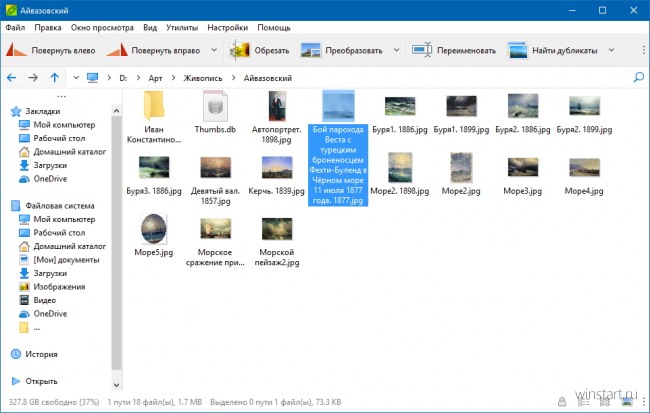Screen dimensions: 650x413
Task: Open the Файл menu
Action: tap(15, 27)
